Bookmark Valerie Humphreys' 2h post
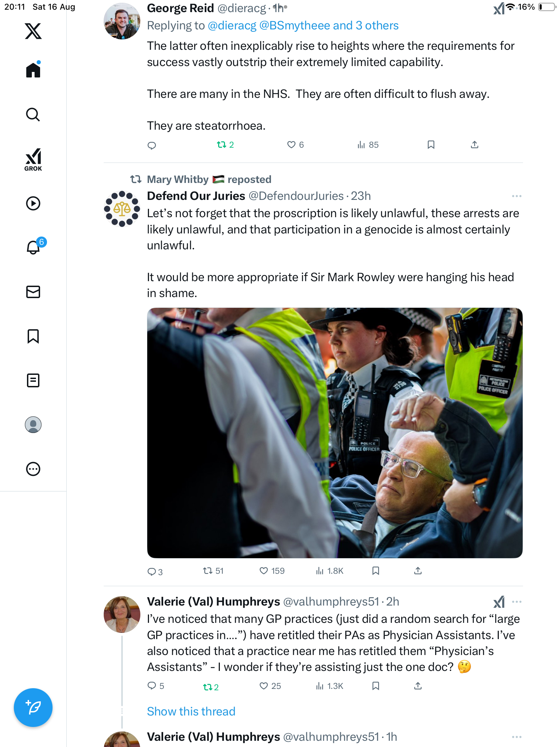The image size is (560, 747). [376, 686]
